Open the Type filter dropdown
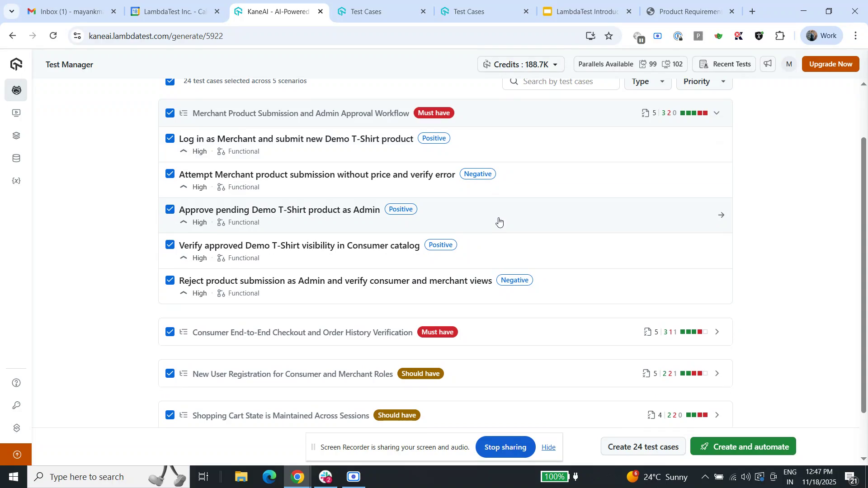Image resolution: width=868 pixels, height=488 pixels. coord(647,81)
